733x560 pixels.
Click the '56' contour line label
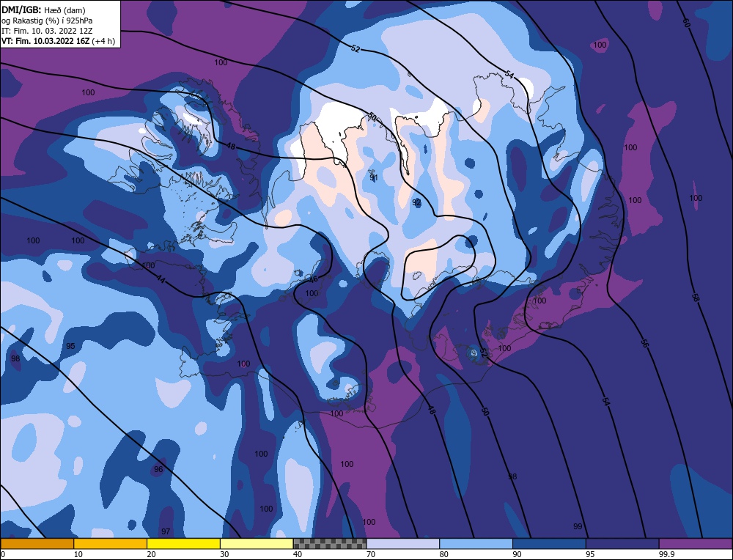coord(644,343)
